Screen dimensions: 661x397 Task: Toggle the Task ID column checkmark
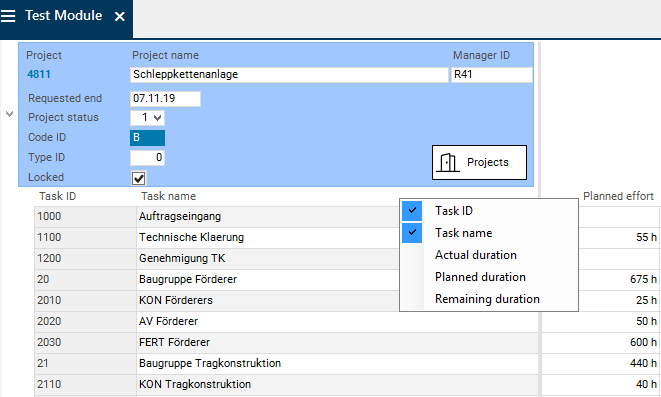click(x=412, y=210)
